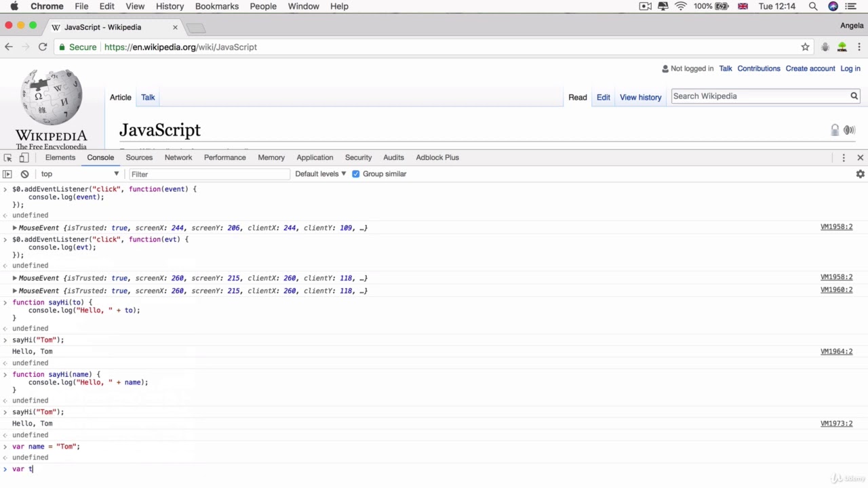Click the Chrome address bar URL
Image resolution: width=868 pixels, height=488 pixels.
pyautogui.click(x=180, y=47)
